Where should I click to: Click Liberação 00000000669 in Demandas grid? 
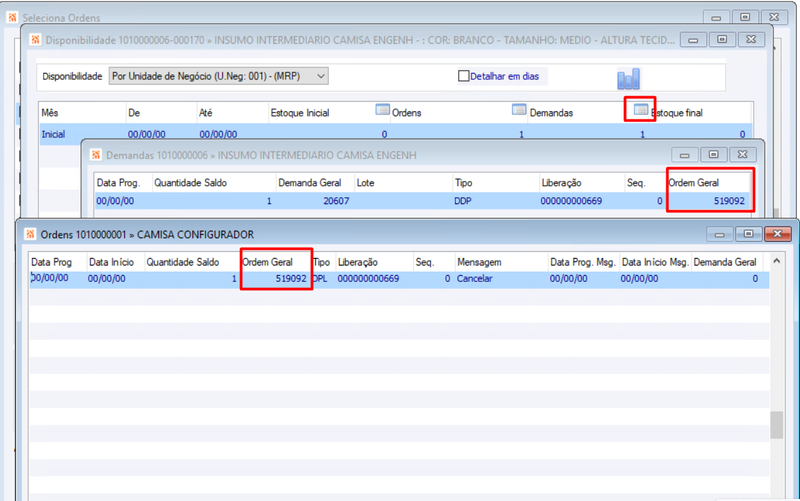571,201
